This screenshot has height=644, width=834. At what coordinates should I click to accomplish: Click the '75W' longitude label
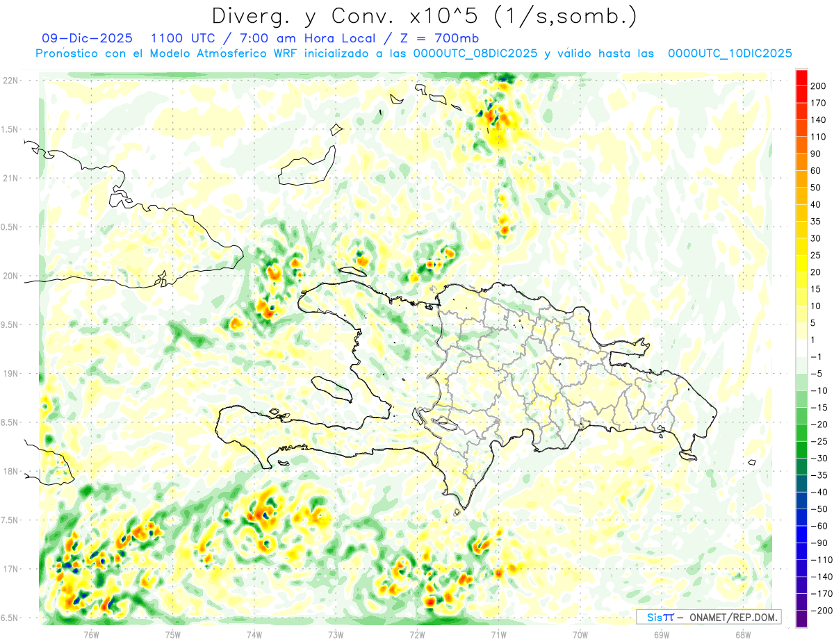[x=172, y=634]
